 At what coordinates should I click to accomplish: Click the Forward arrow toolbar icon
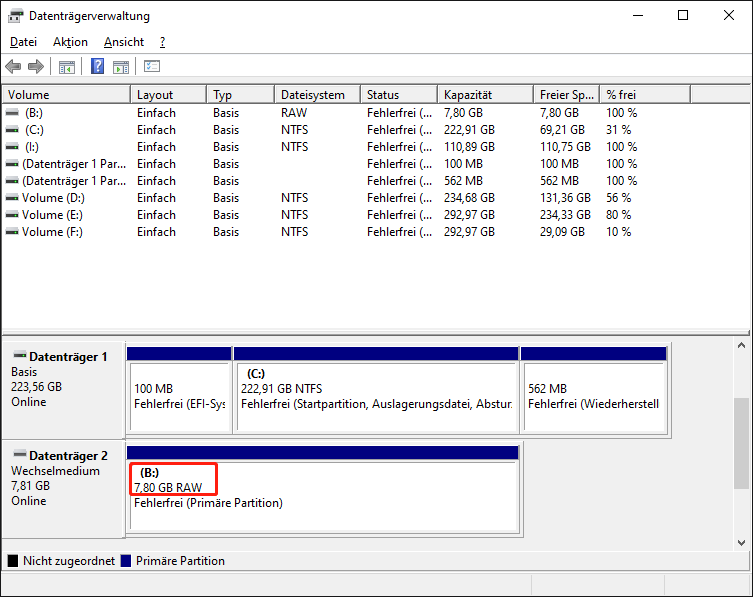tap(36, 66)
